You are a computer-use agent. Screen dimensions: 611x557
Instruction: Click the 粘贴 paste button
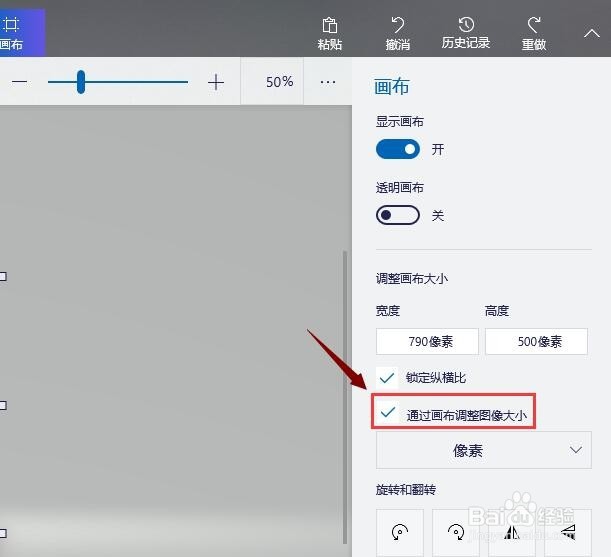pos(330,34)
